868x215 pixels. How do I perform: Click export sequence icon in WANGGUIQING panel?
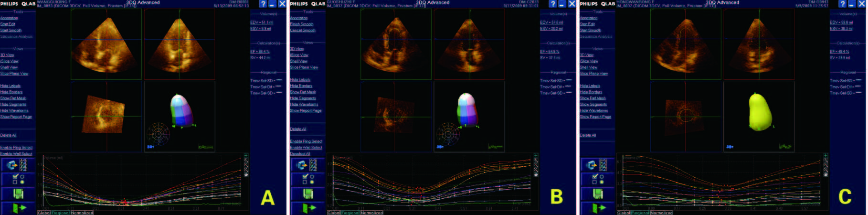[x=18, y=165]
